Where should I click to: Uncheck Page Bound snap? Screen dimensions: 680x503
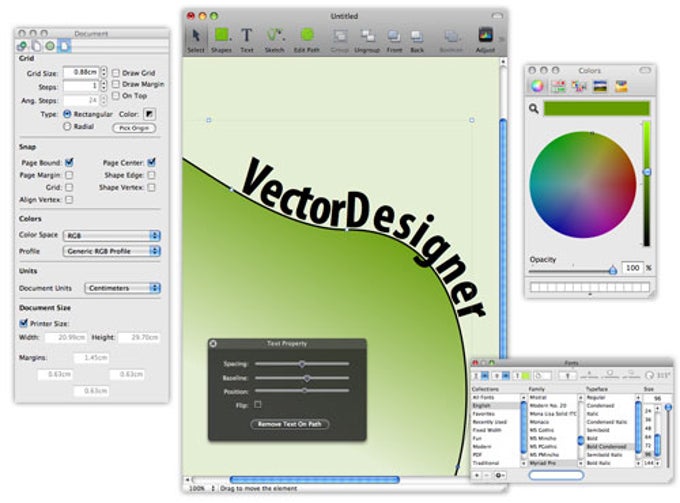69,162
